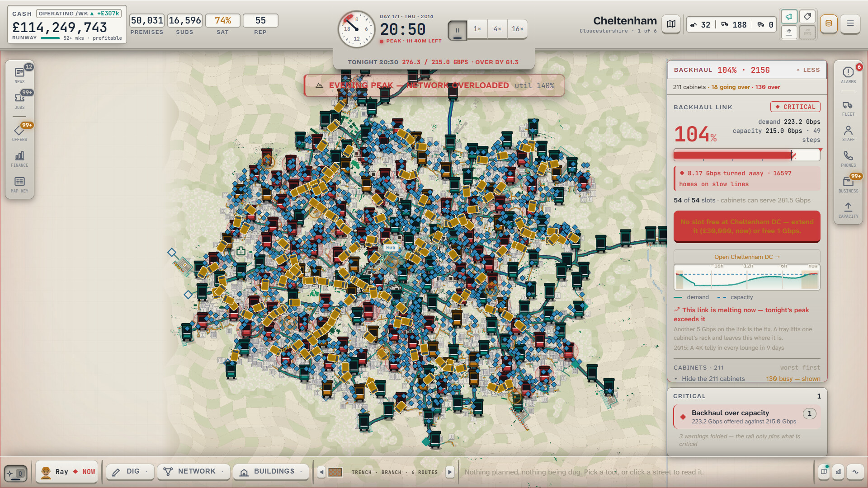Viewport: 868px width, 488px height.
Task: Open the Staff panel icon
Action: [848, 133]
